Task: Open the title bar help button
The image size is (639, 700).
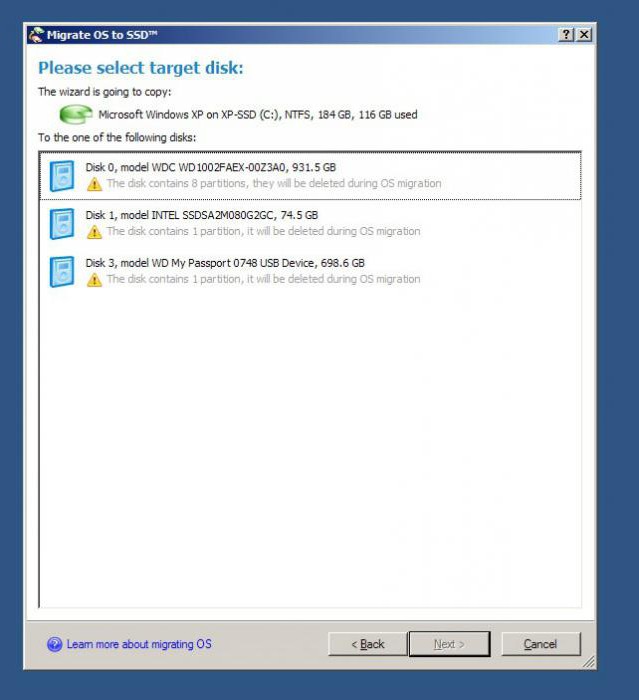Action: (x=566, y=35)
